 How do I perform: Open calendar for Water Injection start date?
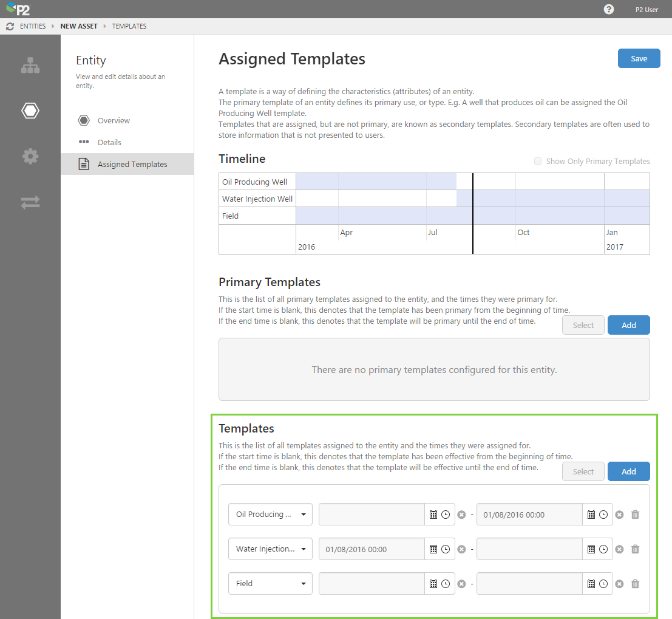(433, 549)
